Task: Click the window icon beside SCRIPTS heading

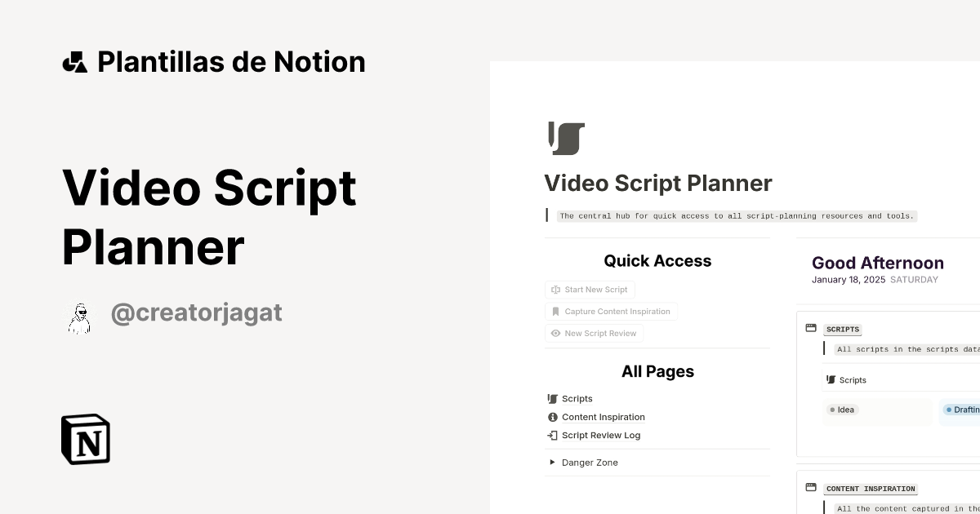Action: point(811,327)
